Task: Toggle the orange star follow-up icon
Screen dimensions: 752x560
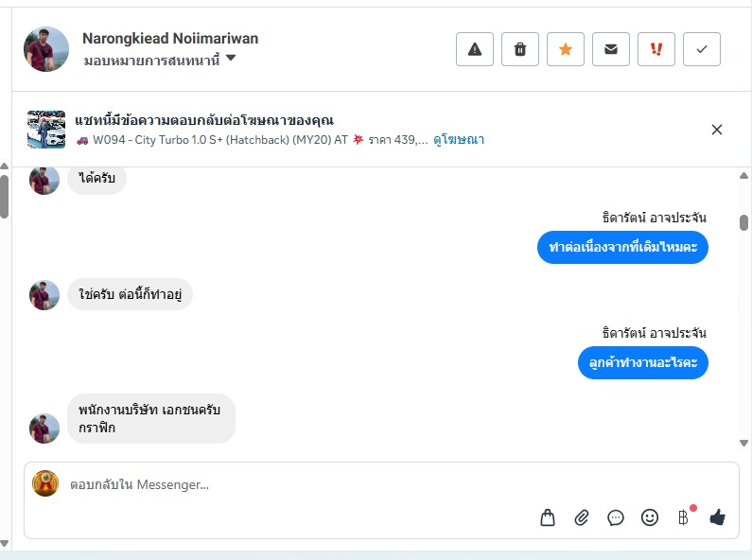Action: pyautogui.click(x=566, y=49)
